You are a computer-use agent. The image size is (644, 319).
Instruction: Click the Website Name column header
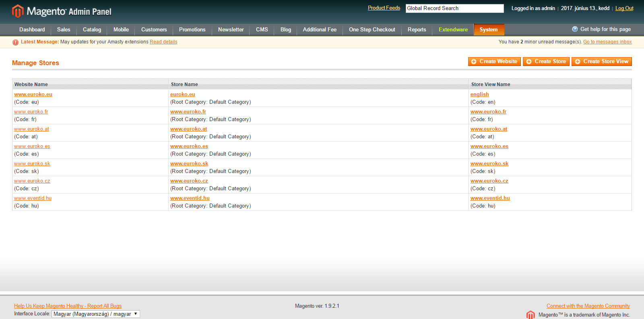point(90,84)
